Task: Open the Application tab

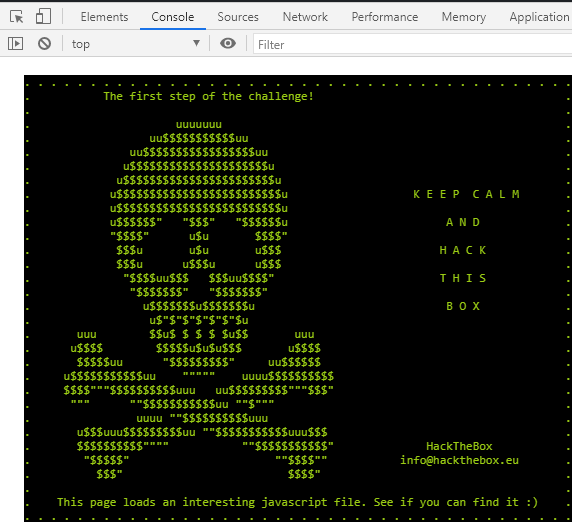Action: pos(540,17)
